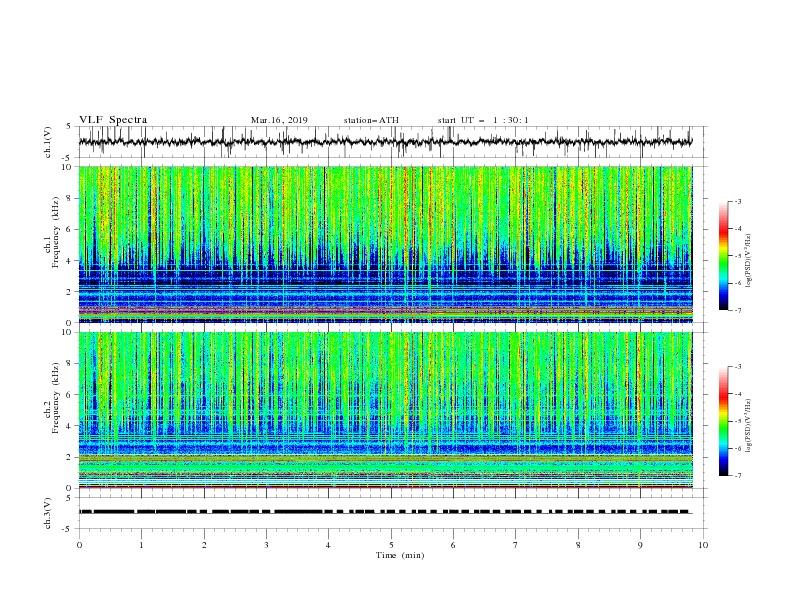Image resolution: width=792 pixels, height=612 pixels.
Task: Click the 'ch.1(V)' waveform axis label
Action: coord(48,142)
